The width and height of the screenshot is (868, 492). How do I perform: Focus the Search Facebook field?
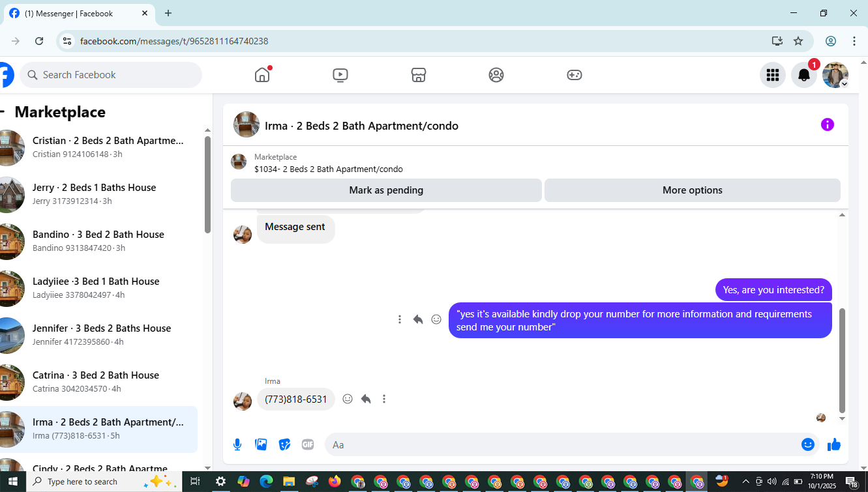[111, 75]
